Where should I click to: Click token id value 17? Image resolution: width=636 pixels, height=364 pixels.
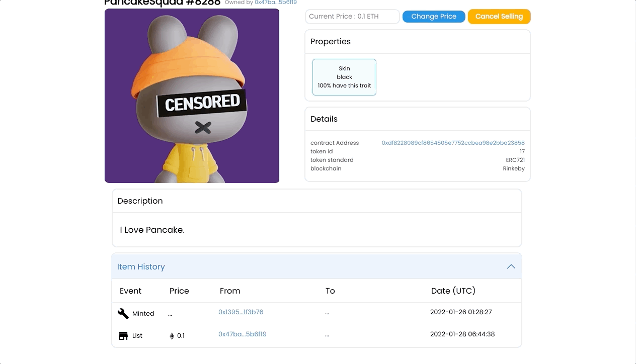(x=522, y=151)
